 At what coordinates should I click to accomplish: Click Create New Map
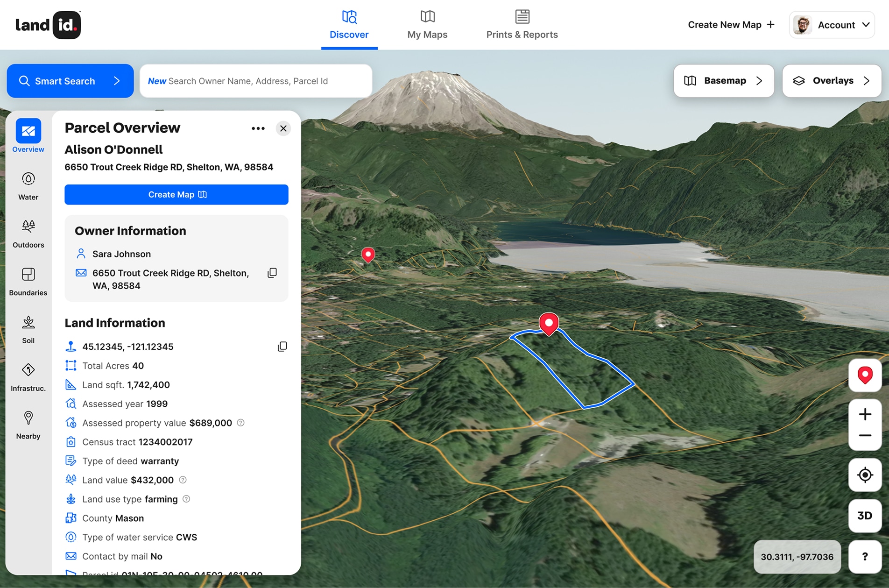point(731,25)
